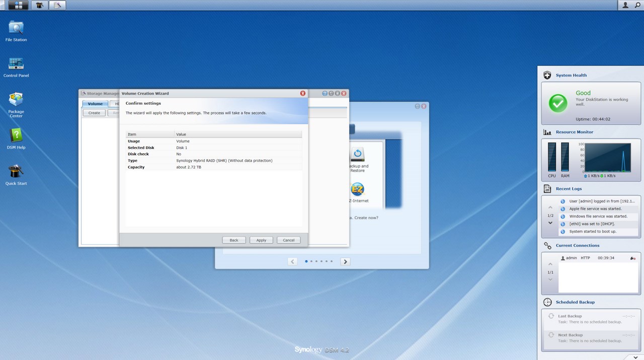Open the user options menu
Viewport: 644px width, 360px height.
pyautogui.click(x=625, y=5)
